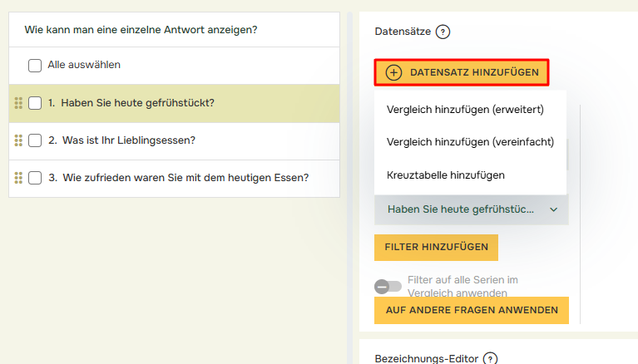Choose 'Vergleich hinzufügen (erweitert)' from menu
This screenshot has width=638, height=364.
point(465,109)
